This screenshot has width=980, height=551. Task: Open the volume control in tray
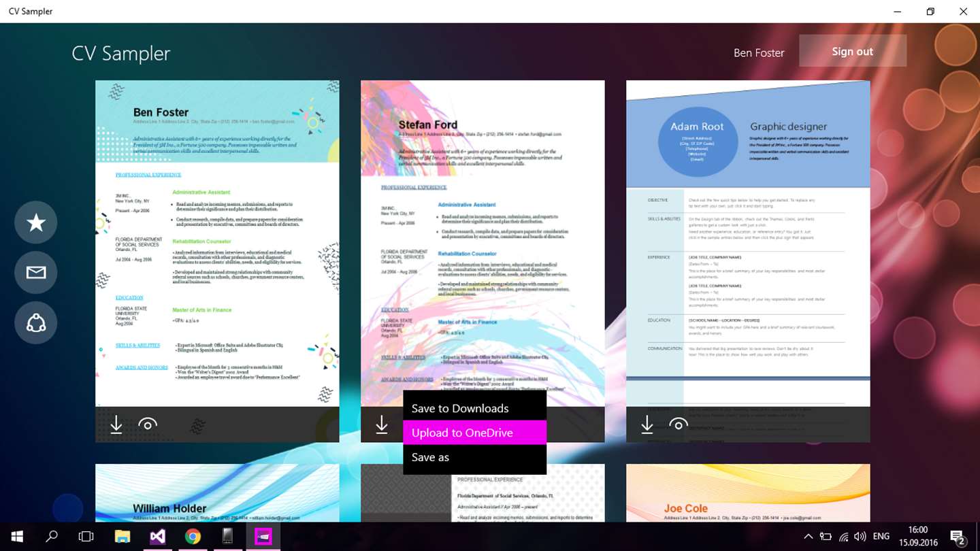[860, 537]
